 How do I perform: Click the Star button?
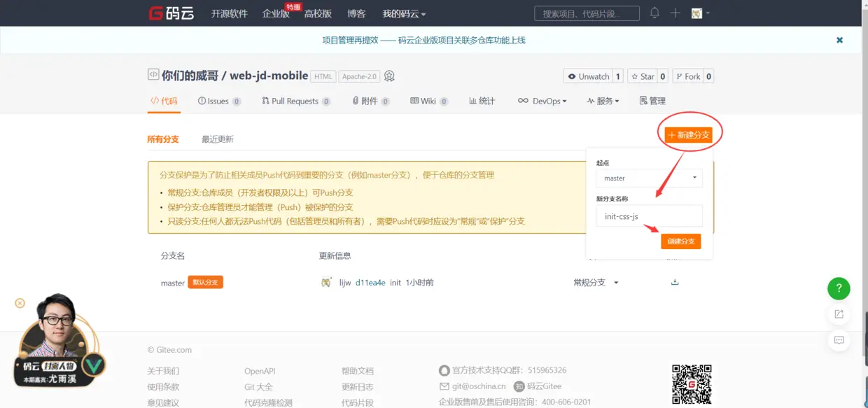641,76
